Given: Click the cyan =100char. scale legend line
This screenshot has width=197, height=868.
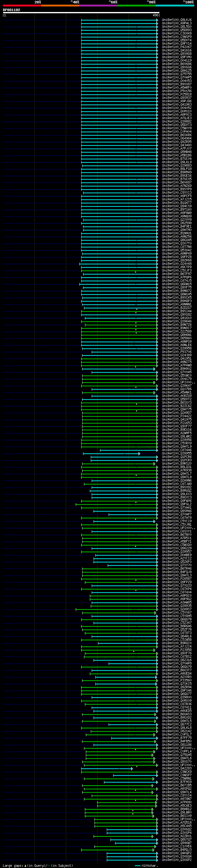Looking at the screenshot, I should [x=138, y=866].
